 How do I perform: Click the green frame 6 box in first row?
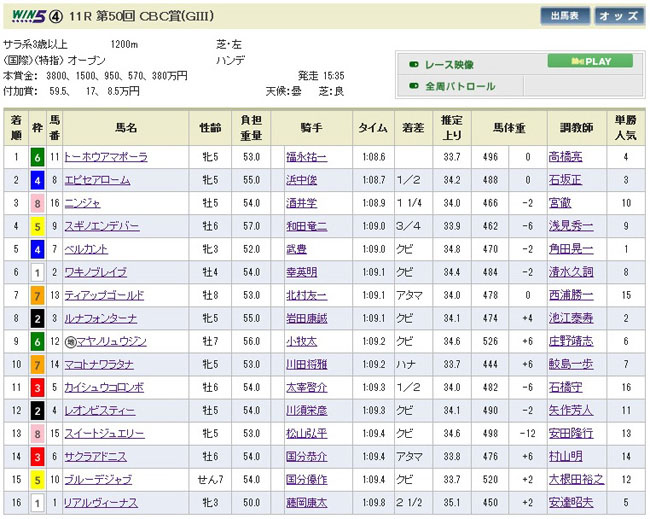[37, 157]
